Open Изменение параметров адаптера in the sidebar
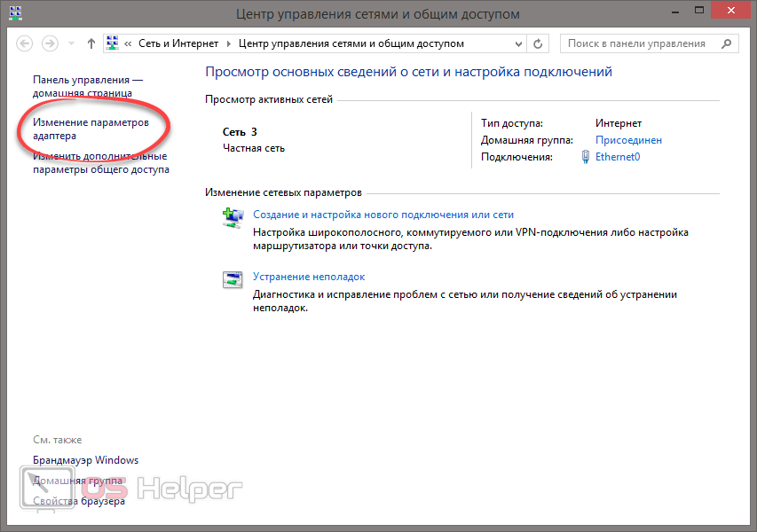757x532 pixels. pos(90,129)
